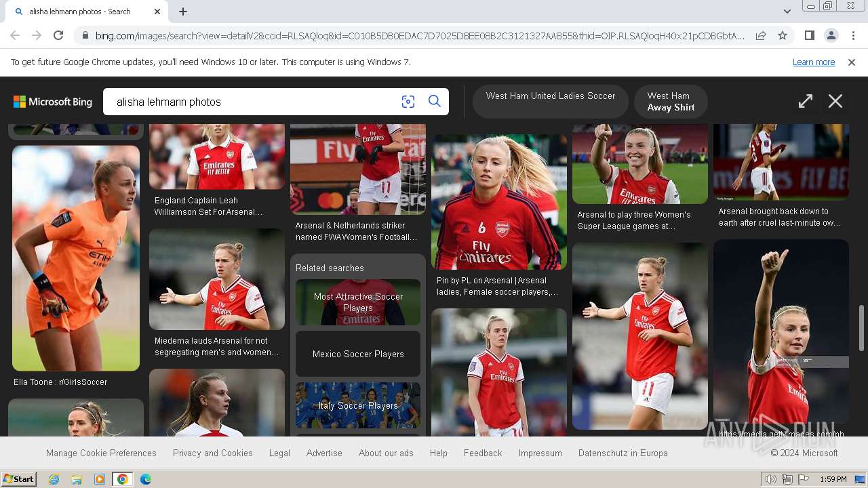Launch Internet Explorer from taskbar

coord(54,479)
